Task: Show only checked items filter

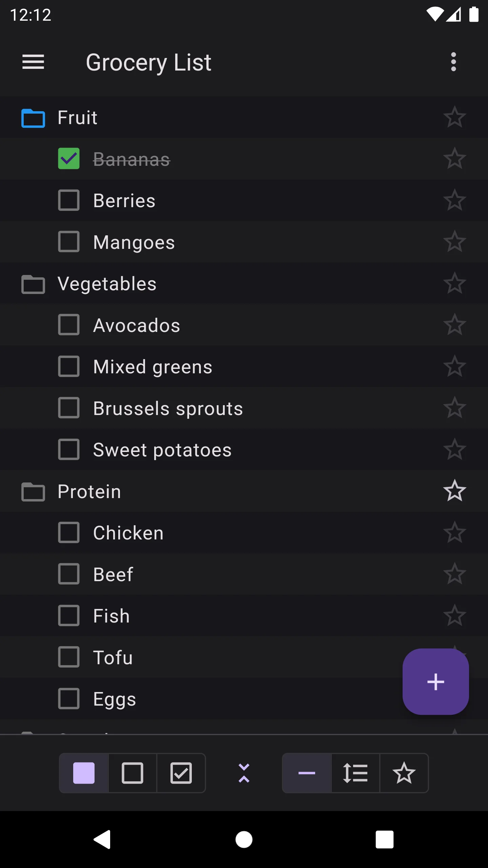Action: [181, 773]
